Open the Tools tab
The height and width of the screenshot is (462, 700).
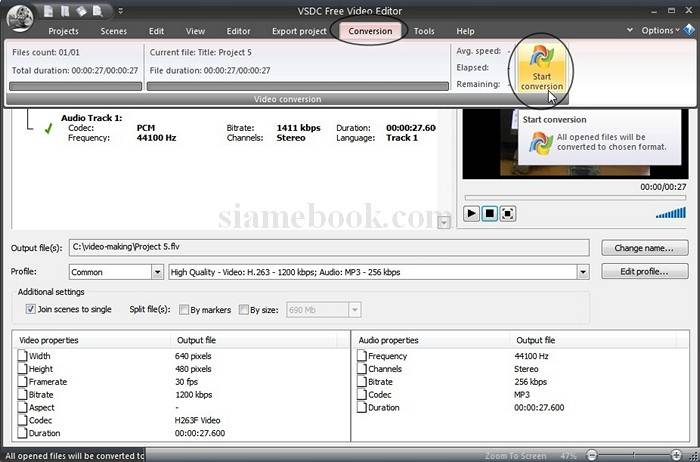424,31
